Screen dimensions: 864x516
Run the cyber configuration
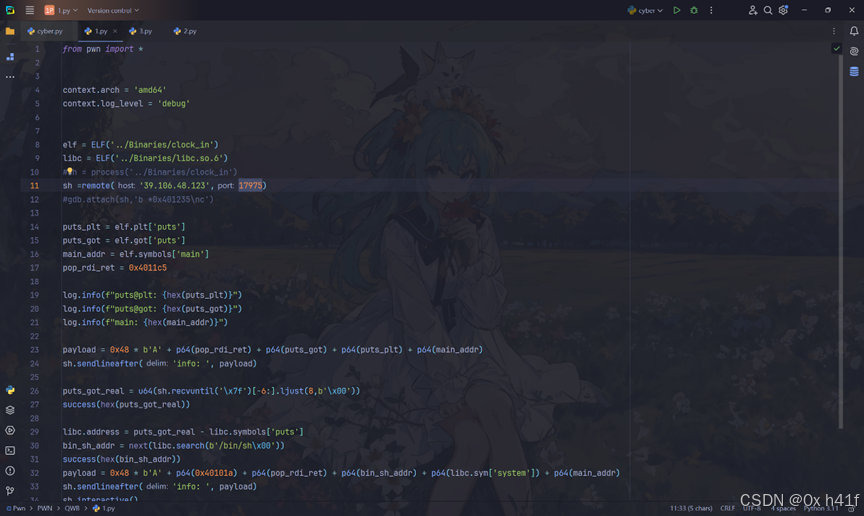point(677,10)
